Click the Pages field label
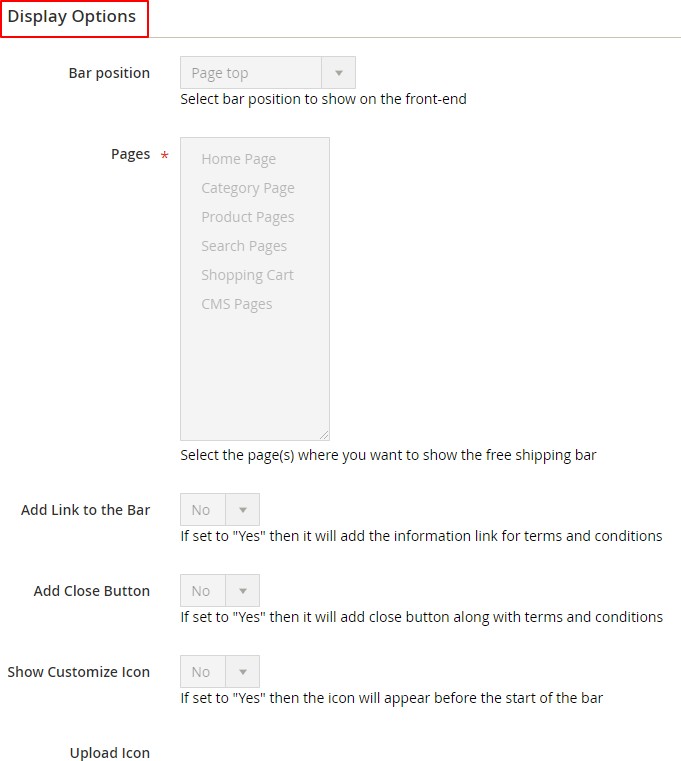Screen dimensions: 681x761 130,154
